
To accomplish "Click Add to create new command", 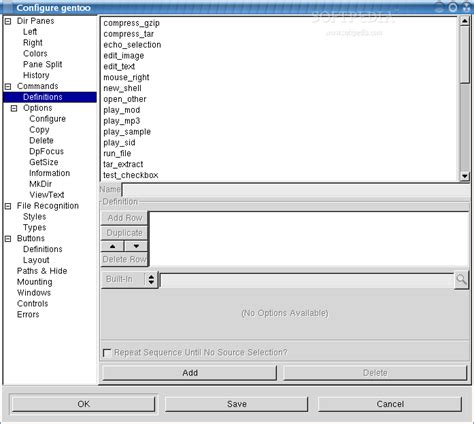I will [190, 373].
